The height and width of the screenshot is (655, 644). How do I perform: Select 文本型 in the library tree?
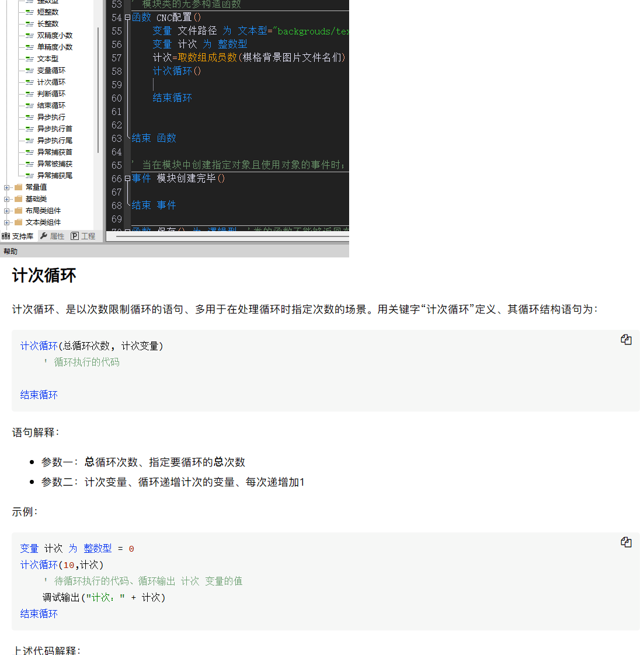(x=48, y=59)
